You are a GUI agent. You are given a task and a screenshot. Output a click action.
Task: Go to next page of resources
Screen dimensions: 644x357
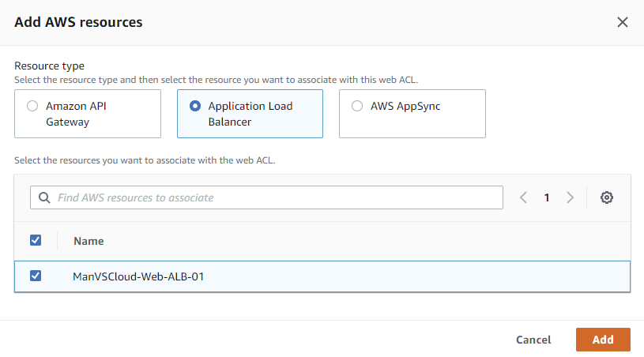[570, 197]
